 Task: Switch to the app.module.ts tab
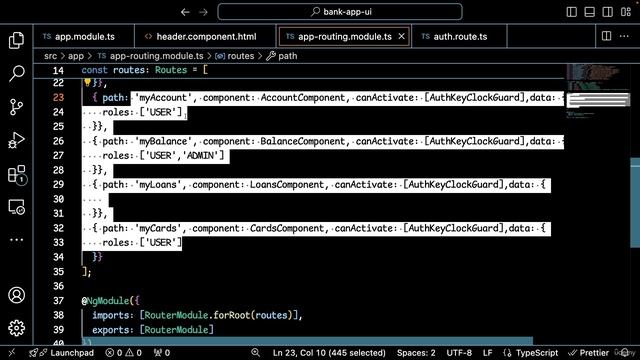[84, 36]
